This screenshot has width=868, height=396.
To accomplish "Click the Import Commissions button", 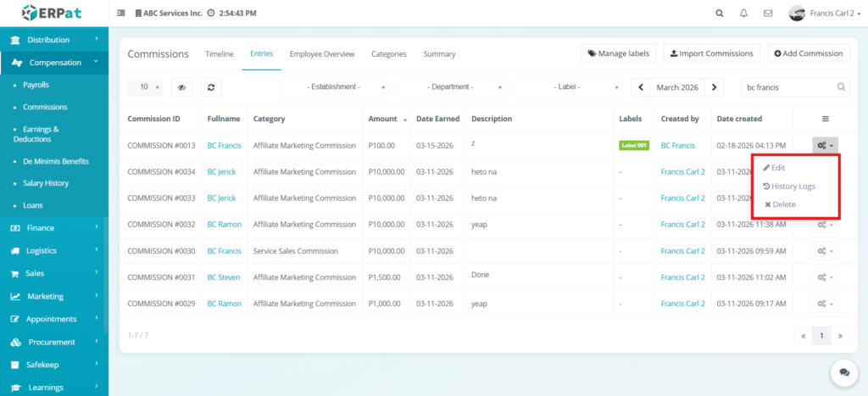I will click(x=711, y=53).
